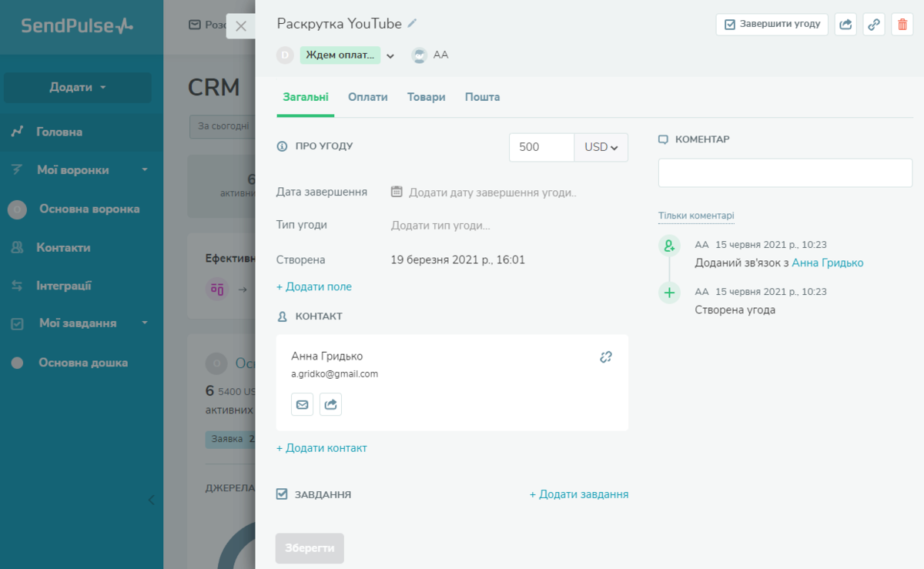Switch to the Загальні tab
The width and height of the screenshot is (924, 569).
[x=306, y=98]
